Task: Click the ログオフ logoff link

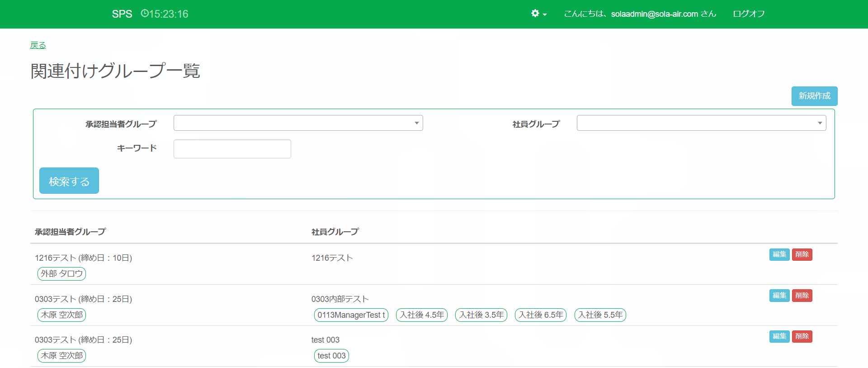Action: click(749, 14)
